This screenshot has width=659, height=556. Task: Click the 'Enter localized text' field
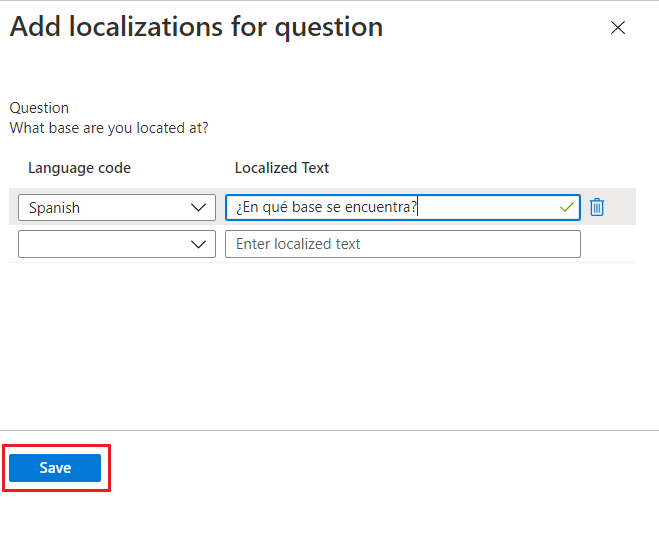click(402, 244)
